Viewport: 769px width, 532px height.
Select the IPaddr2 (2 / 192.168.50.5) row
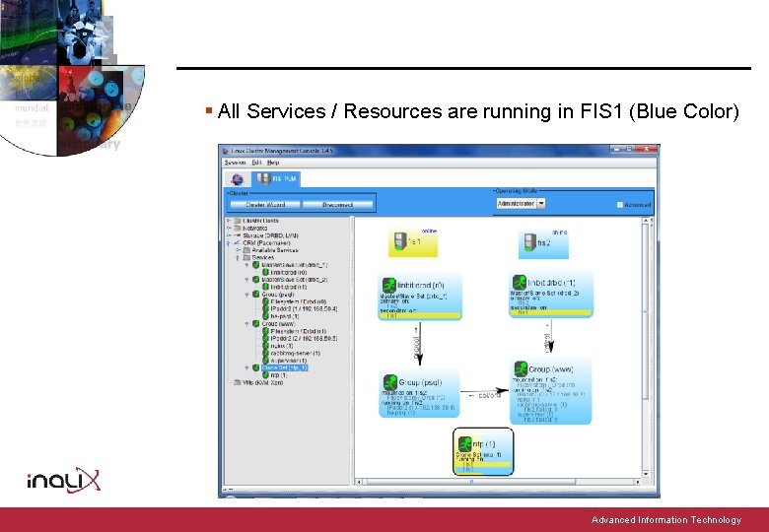point(304,339)
